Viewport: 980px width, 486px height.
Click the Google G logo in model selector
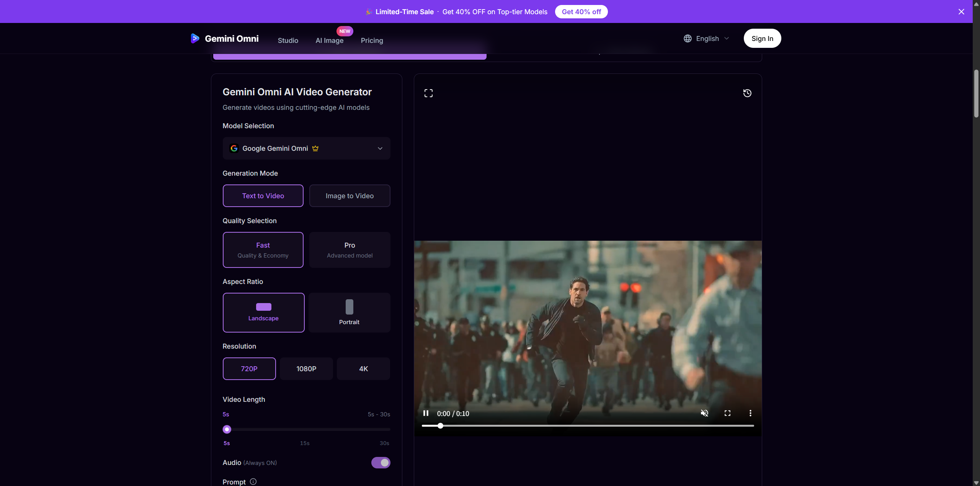point(234,148)
